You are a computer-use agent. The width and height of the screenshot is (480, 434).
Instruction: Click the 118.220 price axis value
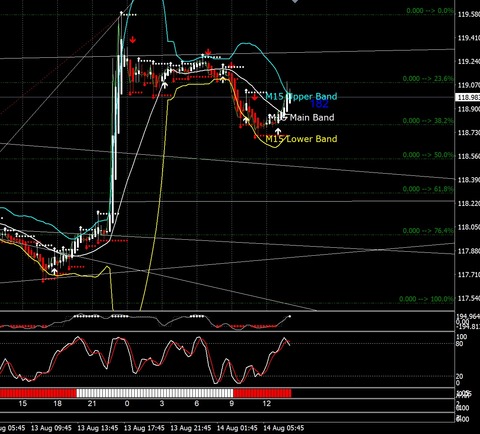(469, 204)
